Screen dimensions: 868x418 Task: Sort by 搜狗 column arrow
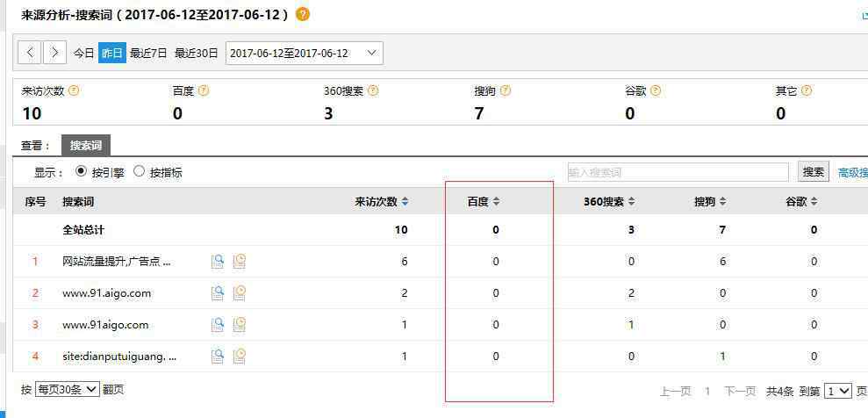point(723,202)
